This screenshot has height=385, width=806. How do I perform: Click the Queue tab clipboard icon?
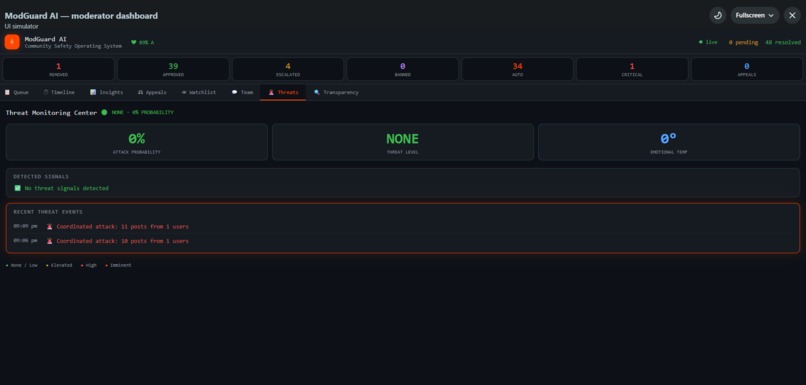coord(7,93)
